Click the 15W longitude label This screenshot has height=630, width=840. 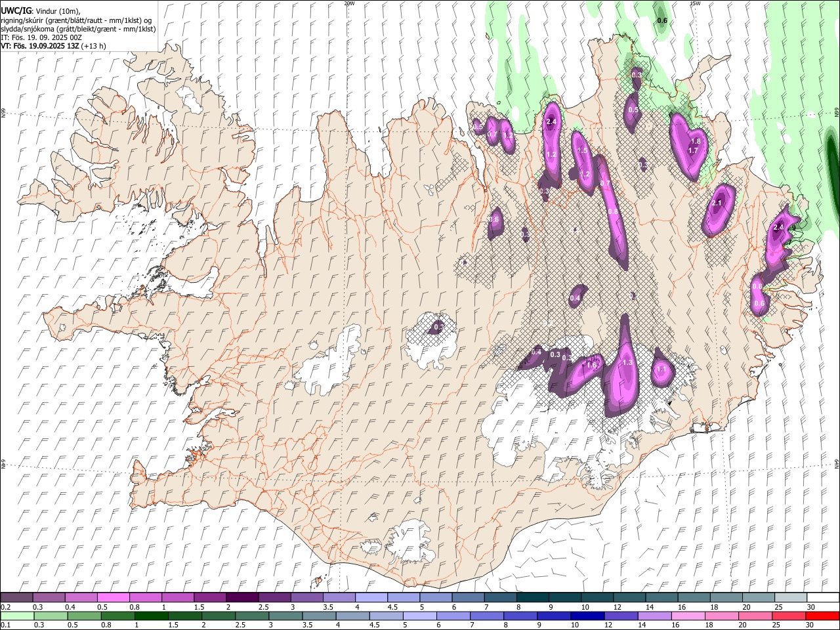[695, 3]
